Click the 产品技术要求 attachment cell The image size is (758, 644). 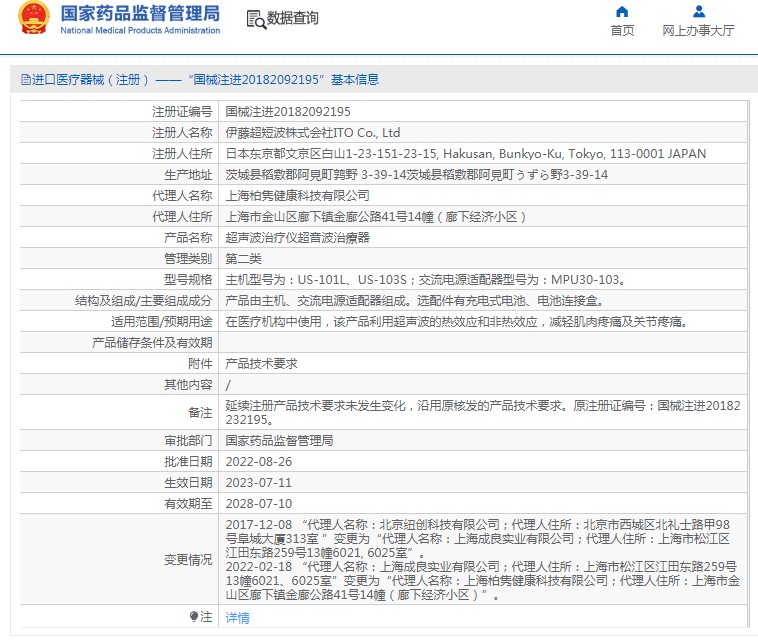[261, 364]
